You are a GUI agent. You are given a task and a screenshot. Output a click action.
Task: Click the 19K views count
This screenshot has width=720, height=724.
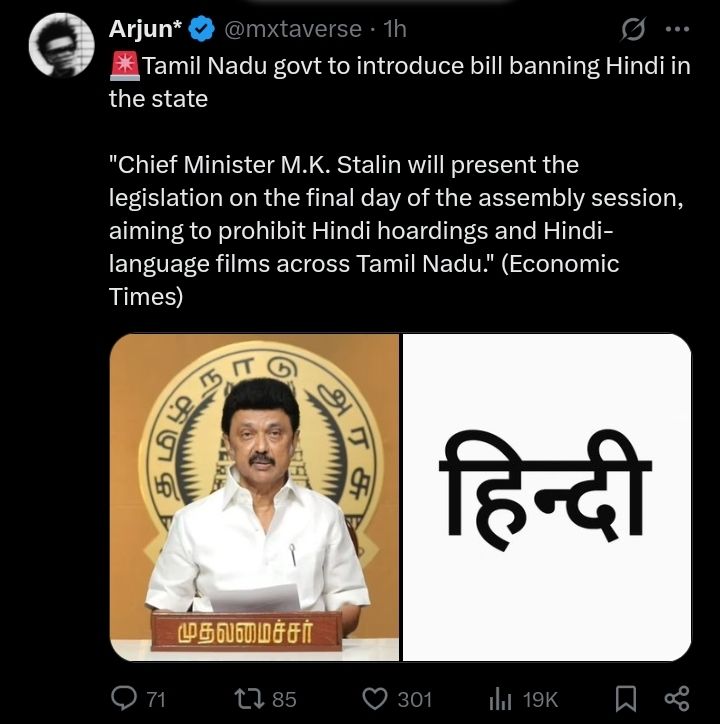coord(540,699)
